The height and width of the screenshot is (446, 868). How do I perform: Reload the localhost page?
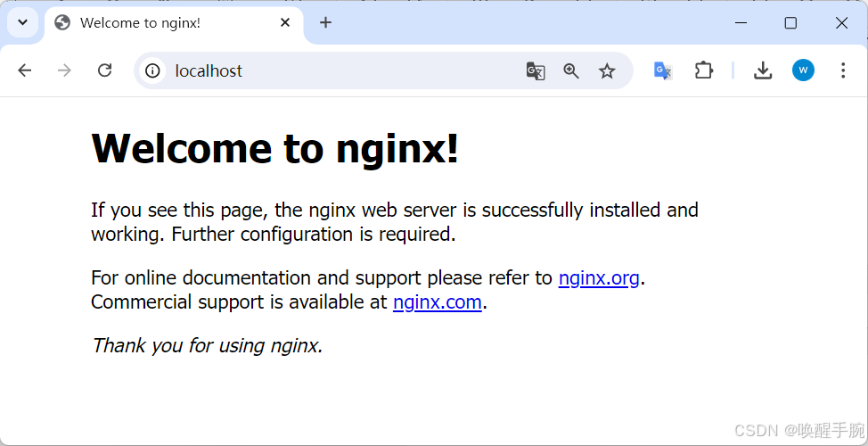(104, 70)
